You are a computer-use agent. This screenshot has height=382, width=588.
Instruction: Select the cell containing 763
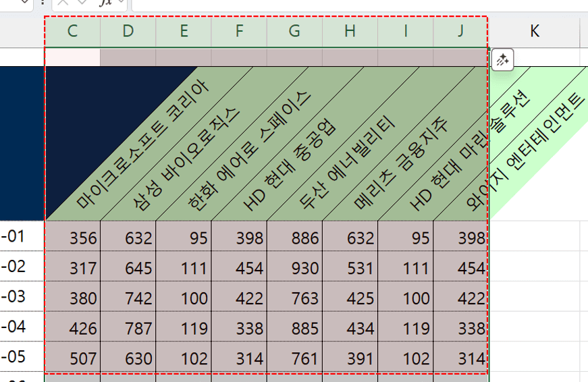click(x=295, y=296)
